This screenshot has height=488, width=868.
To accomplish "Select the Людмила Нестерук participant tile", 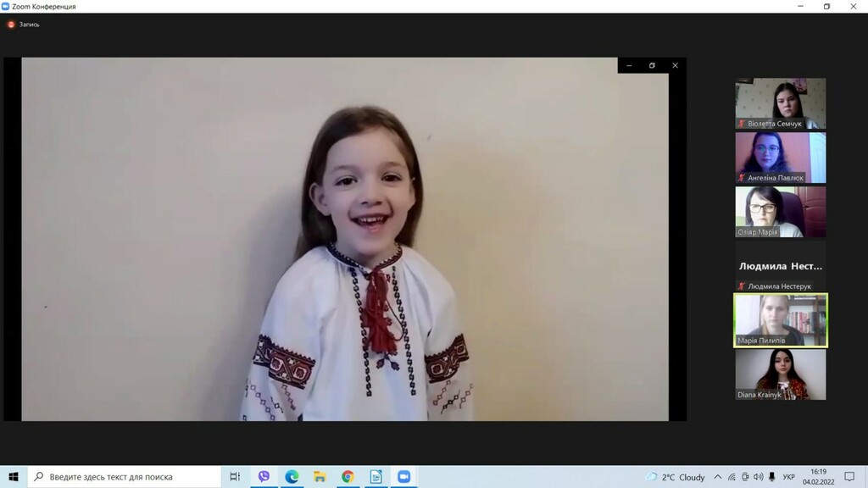I will click(x=780, y=266).
